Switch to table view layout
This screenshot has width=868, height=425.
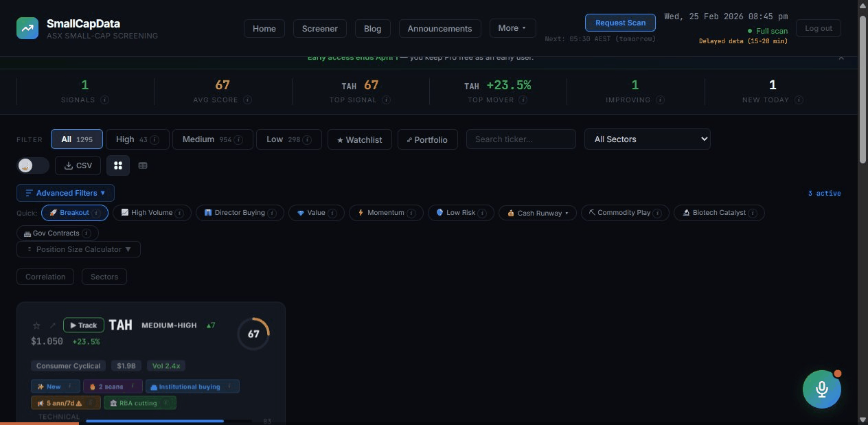143,165
